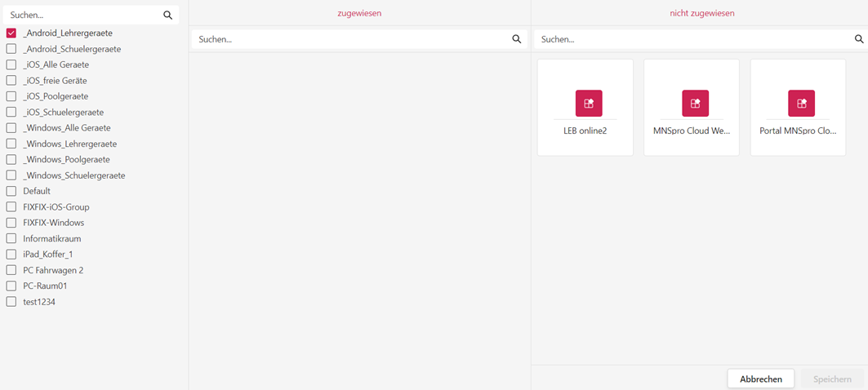Click search magnifier in nicht zugewiesen panel
This screenshot has width=868, height=390.
pyautogui.click(x=859, y=39)
